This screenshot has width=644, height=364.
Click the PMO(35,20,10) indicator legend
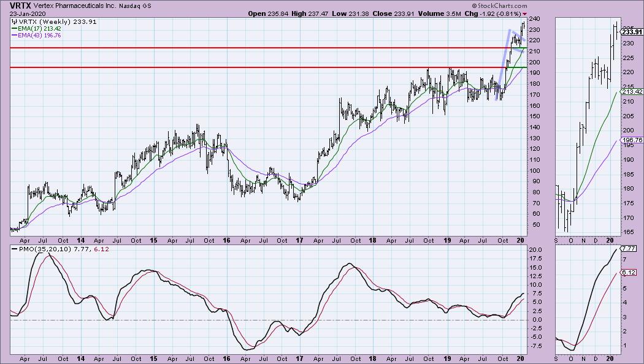coord(60,249)
